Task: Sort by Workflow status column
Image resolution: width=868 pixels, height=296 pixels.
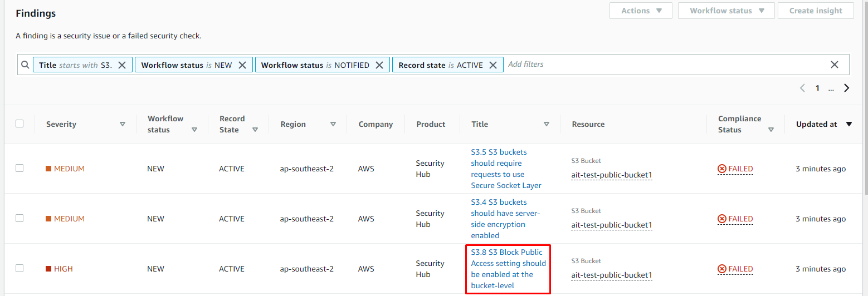Action: (x=194, y=130)
